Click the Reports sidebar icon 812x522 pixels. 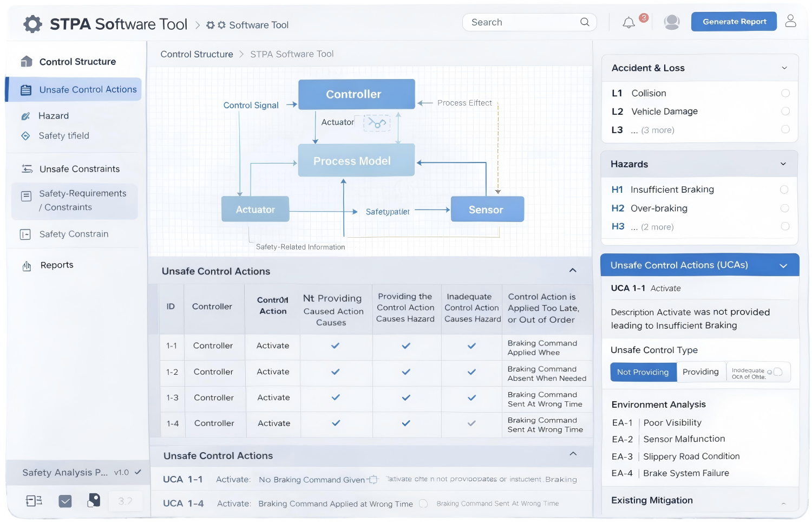coord(27,266)
